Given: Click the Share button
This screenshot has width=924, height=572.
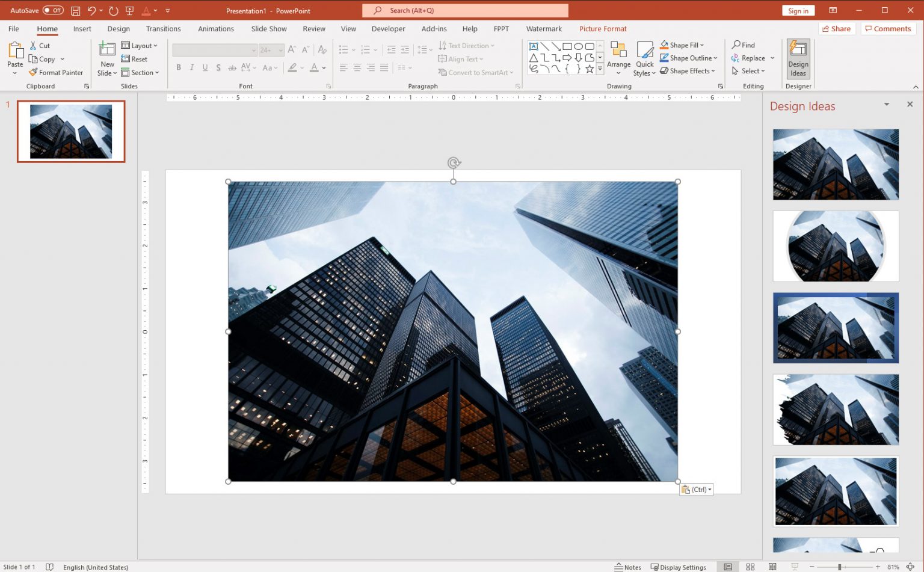Looking at the screenshot, I should [x=836, y=28].
